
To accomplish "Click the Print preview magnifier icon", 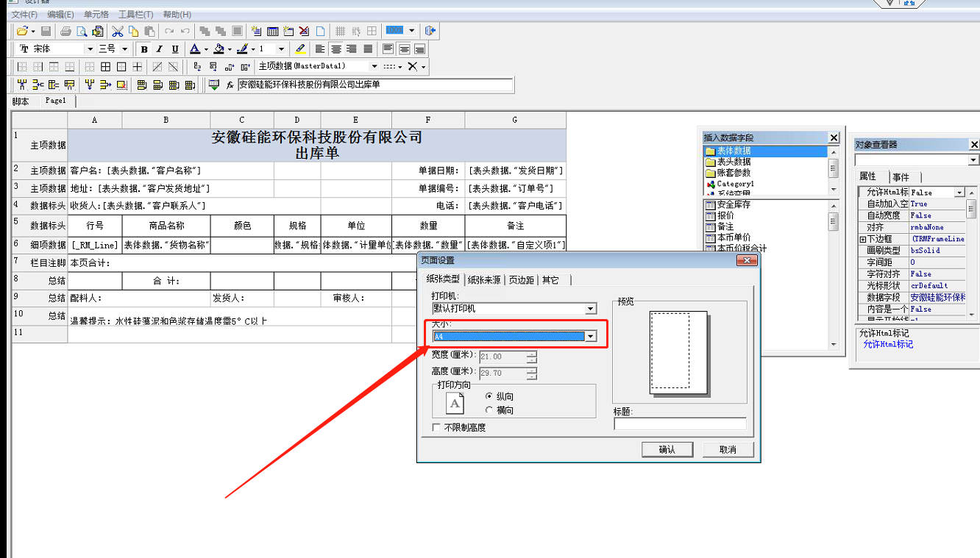I will pos(82,31).
